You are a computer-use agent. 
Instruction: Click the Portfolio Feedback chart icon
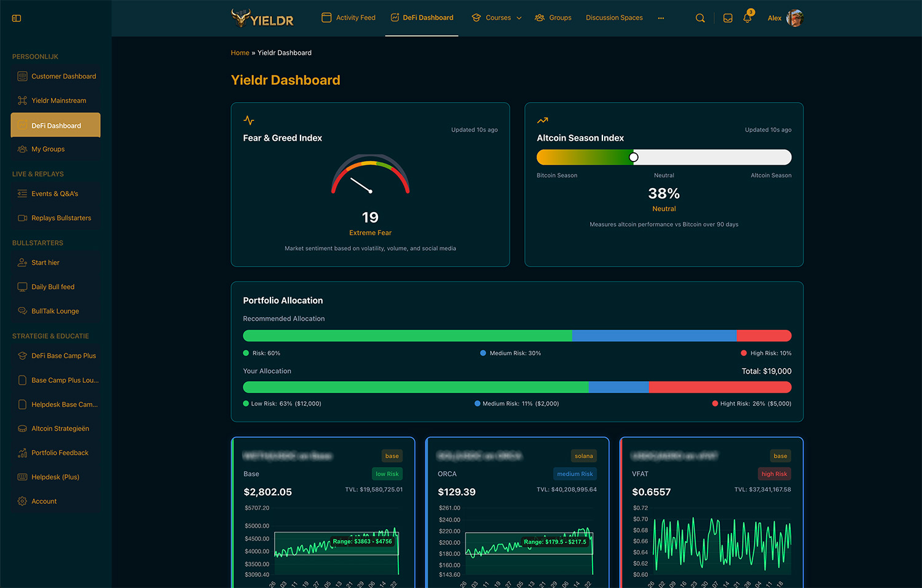22,453
